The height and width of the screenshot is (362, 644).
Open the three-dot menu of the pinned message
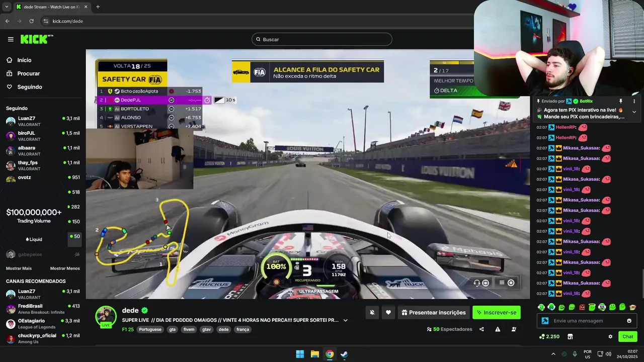(634, 101)
